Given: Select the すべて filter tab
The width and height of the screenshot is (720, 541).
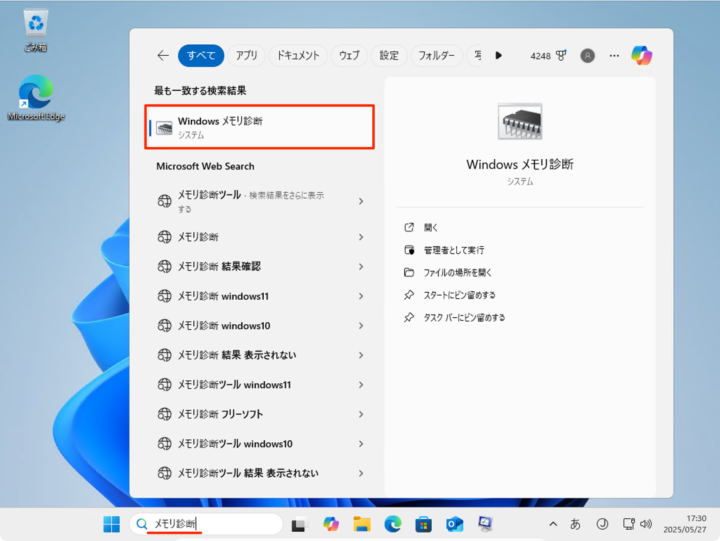Looking at the screenshot, I should click(x=201, y=56).
